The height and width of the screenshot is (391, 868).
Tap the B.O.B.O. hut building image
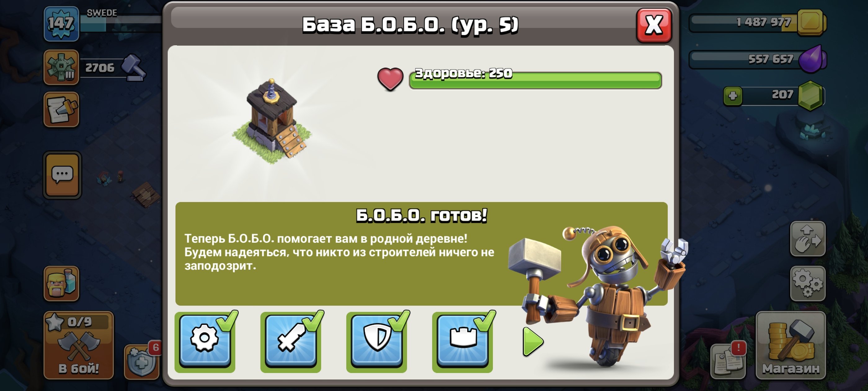pyautogui.click(x=272, y=121)
